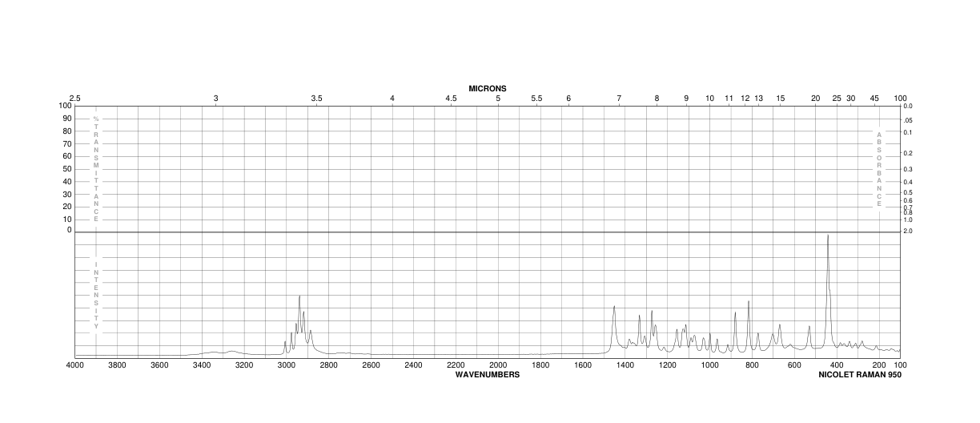Click the 2000 wavenumber tick label

[x=498, y=365]
